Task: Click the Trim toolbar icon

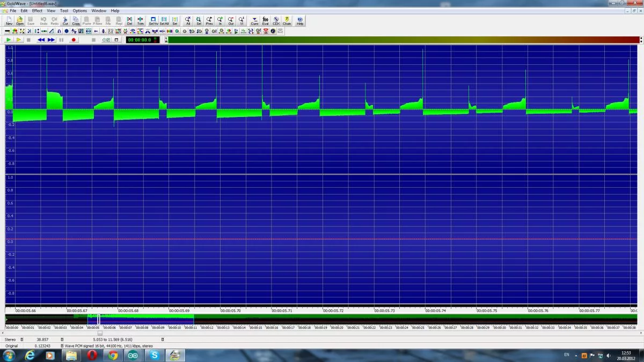Action: 141,21
